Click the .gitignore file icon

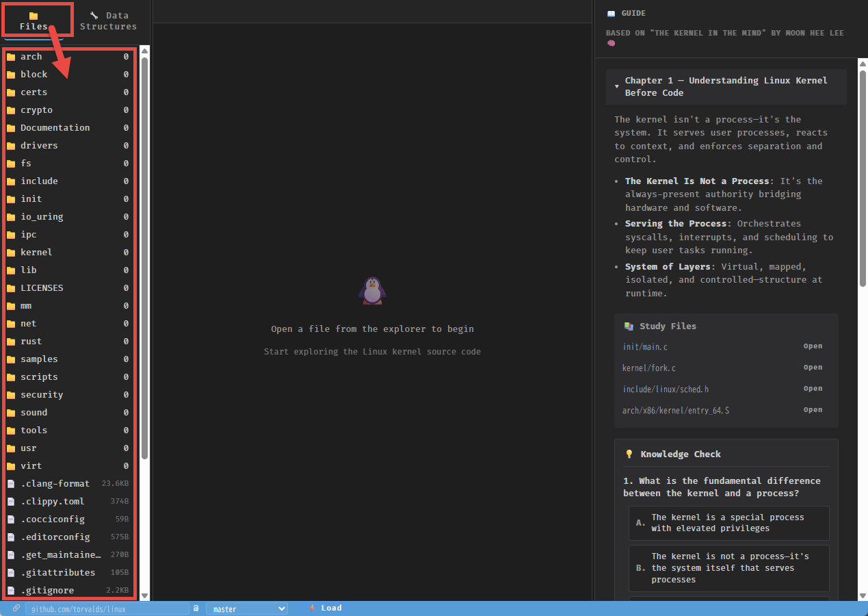click(x=11, y=591)
